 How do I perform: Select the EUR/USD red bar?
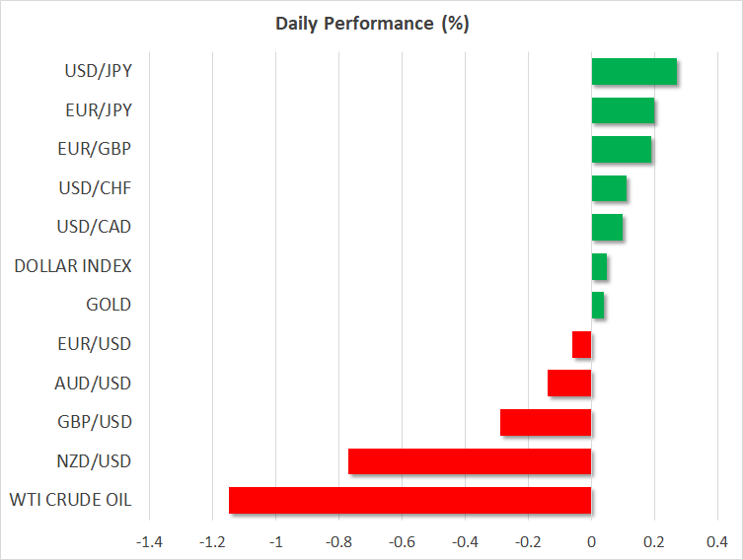581,344
